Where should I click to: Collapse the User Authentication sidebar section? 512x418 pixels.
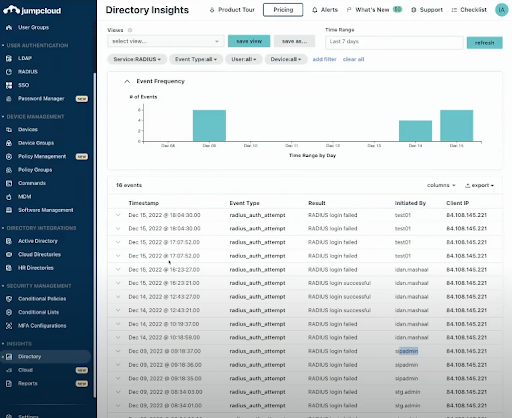click(3, 45)
